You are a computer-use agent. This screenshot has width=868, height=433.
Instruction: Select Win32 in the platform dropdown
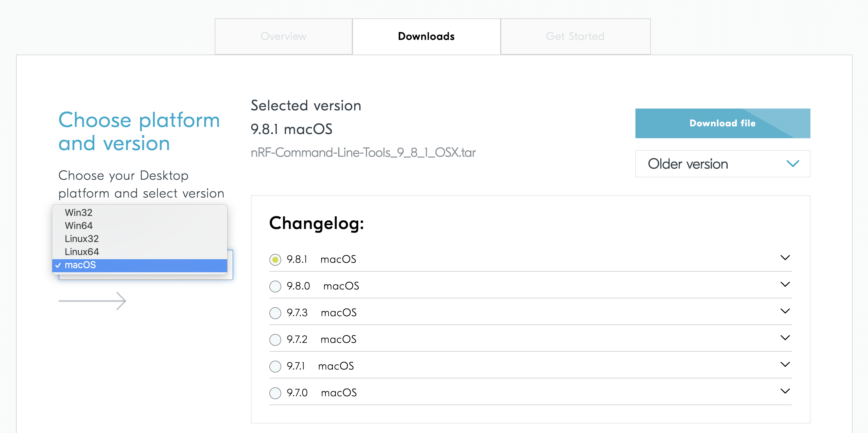point(79,212)
